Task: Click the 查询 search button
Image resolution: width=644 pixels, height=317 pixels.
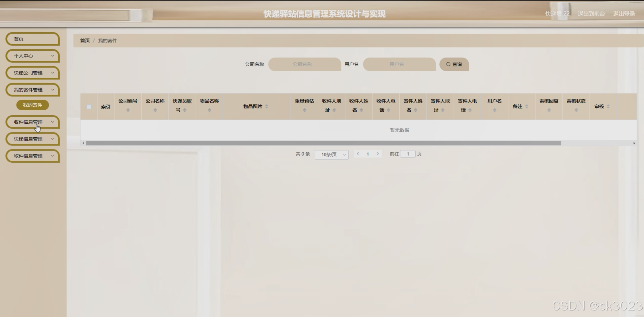Action: pos(454,64)
